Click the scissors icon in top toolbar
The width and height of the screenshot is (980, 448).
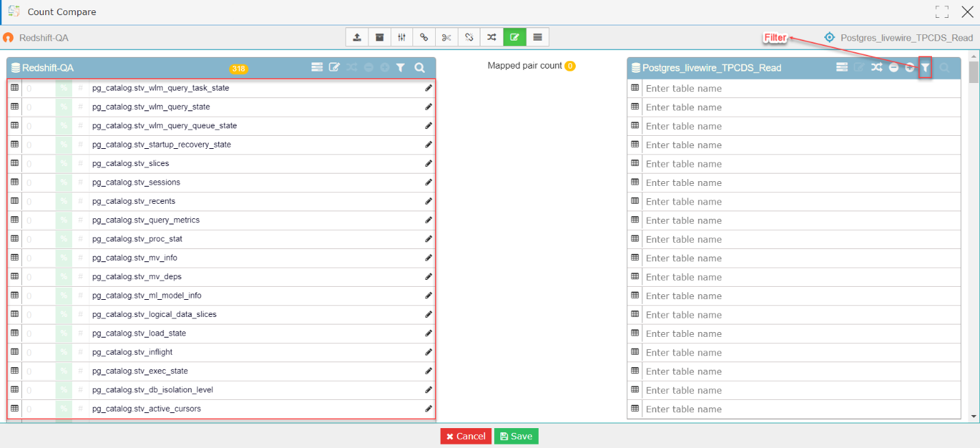point(447,37)
